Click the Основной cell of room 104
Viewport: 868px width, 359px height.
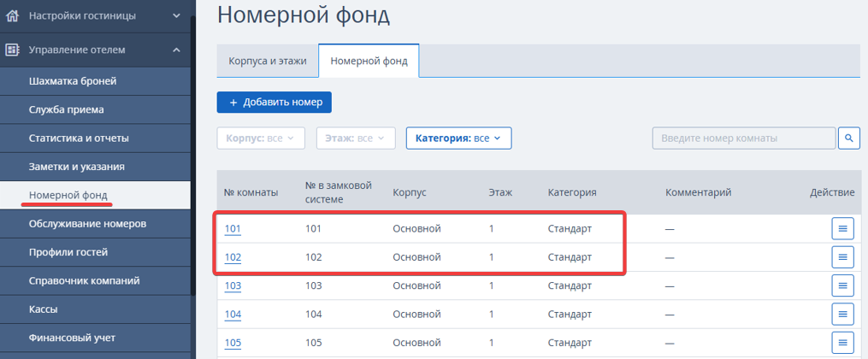coord(416,315)
